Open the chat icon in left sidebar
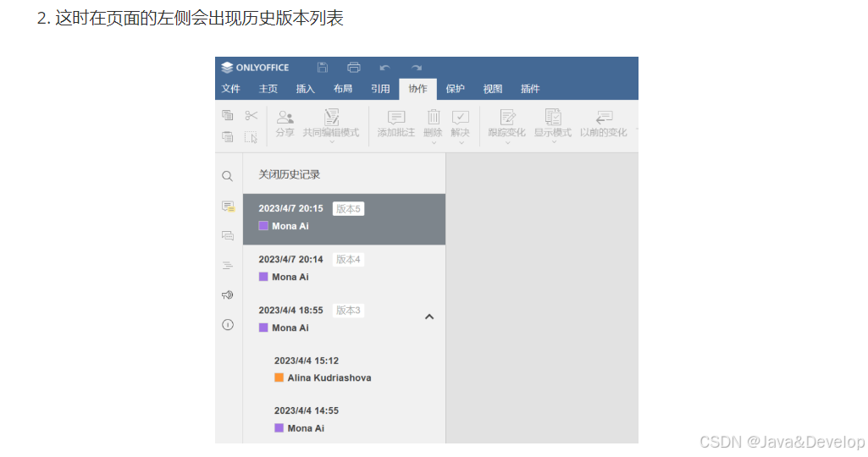 (x=228, y=235)
